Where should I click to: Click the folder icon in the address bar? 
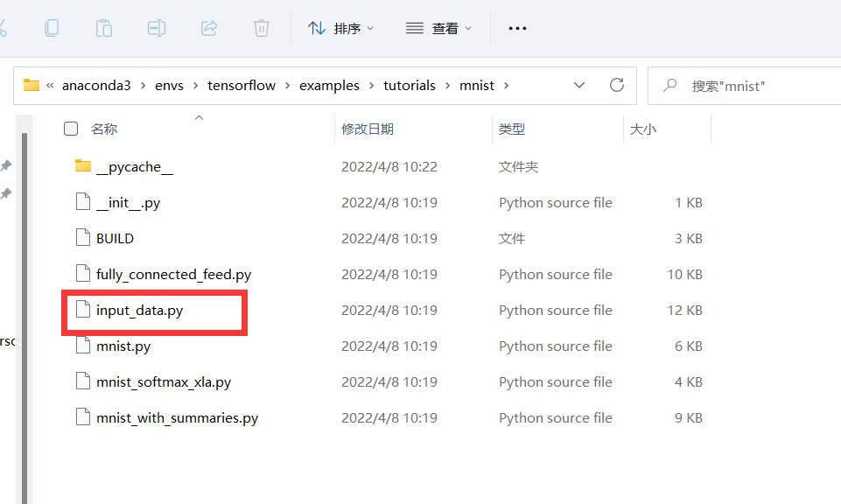point(32,85)
